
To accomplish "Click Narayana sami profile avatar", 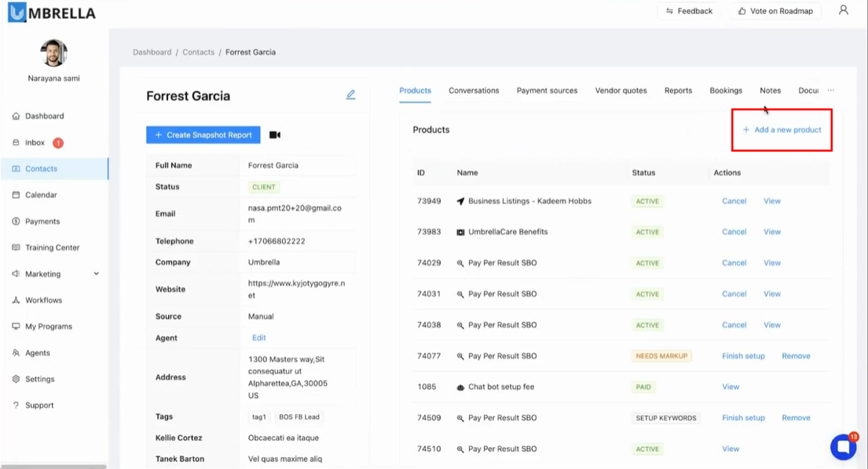I will (x=53, y=53).
